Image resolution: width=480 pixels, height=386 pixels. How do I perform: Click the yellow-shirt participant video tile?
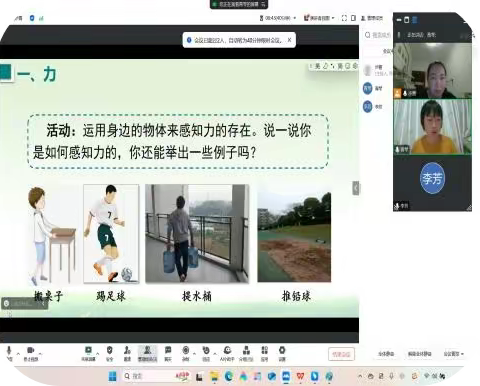(432, 127)
